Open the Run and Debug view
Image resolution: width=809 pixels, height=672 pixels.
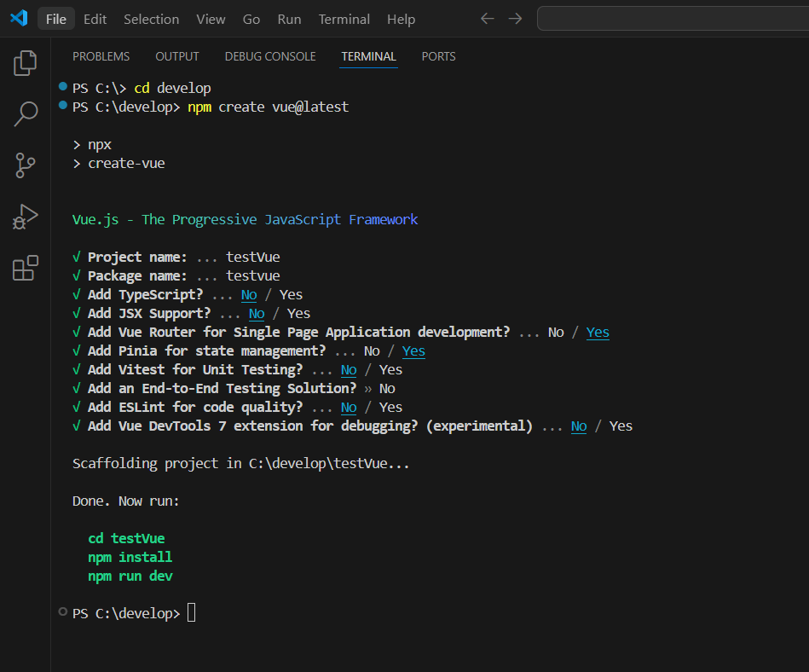[x=25, y=217]
